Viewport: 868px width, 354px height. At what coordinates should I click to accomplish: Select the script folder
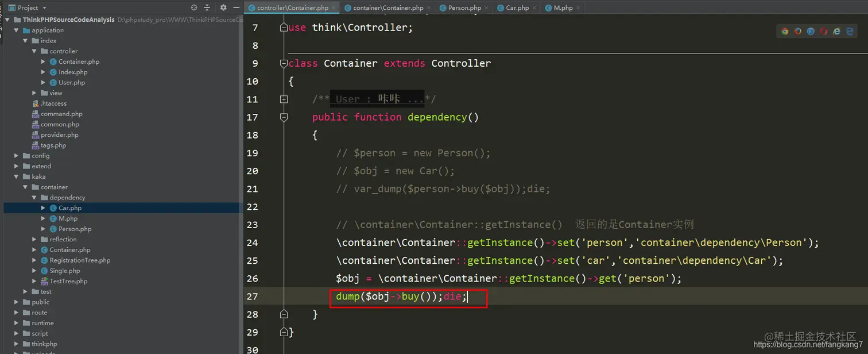coord(40,333)
